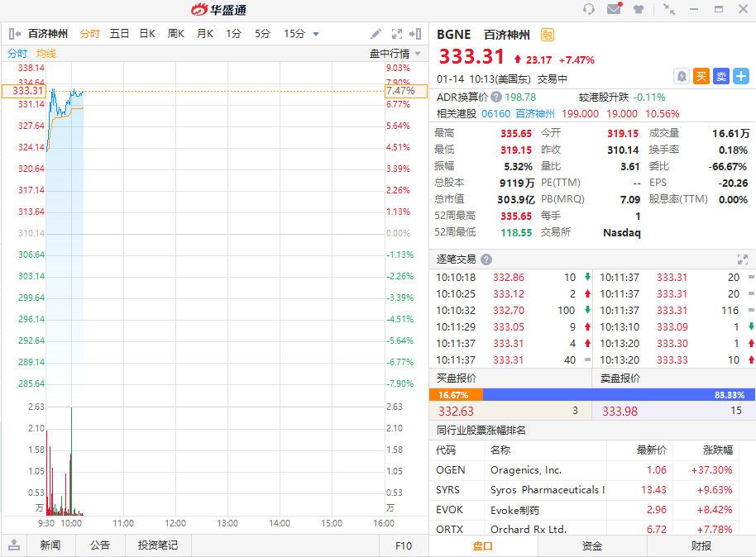Open the 投资笔记 notes tab
This screenshot has height=557, width=756.
click(158, 545)
